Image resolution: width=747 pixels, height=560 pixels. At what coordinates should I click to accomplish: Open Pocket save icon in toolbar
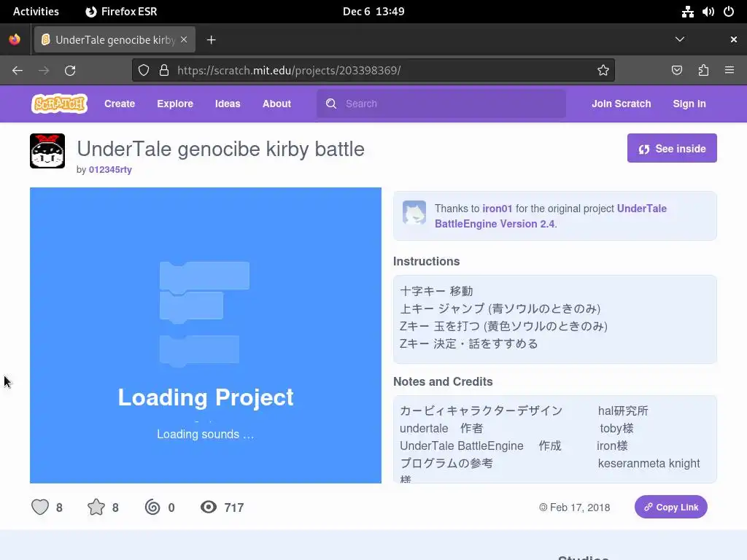(677, 71)
